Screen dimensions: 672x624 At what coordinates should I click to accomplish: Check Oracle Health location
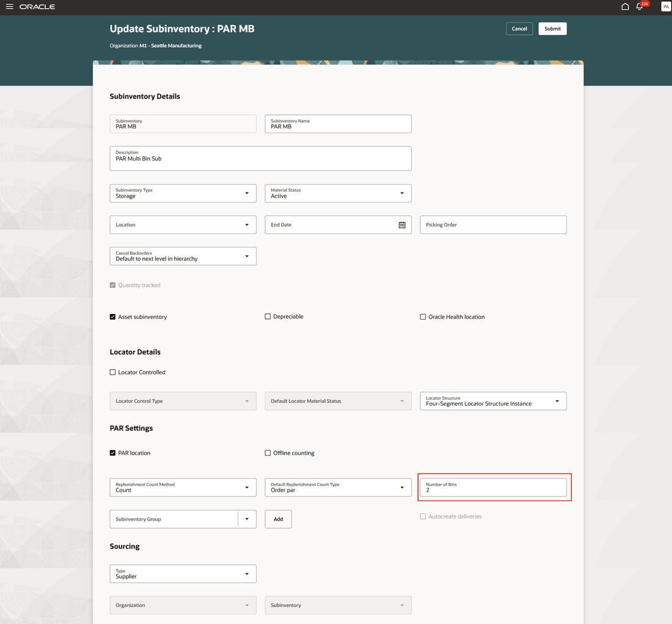(423, 317)
